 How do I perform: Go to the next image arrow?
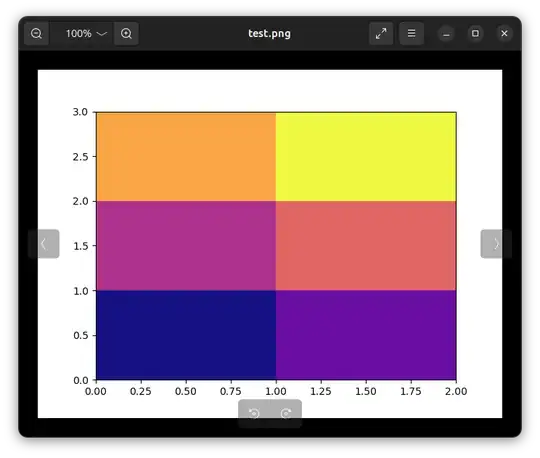click(496, 244)
